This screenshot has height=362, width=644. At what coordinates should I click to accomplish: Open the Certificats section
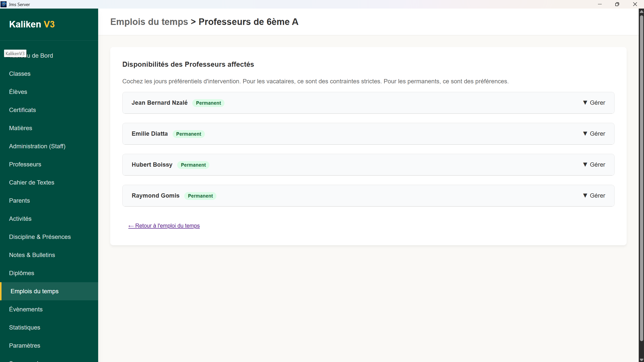coord(22,110)
